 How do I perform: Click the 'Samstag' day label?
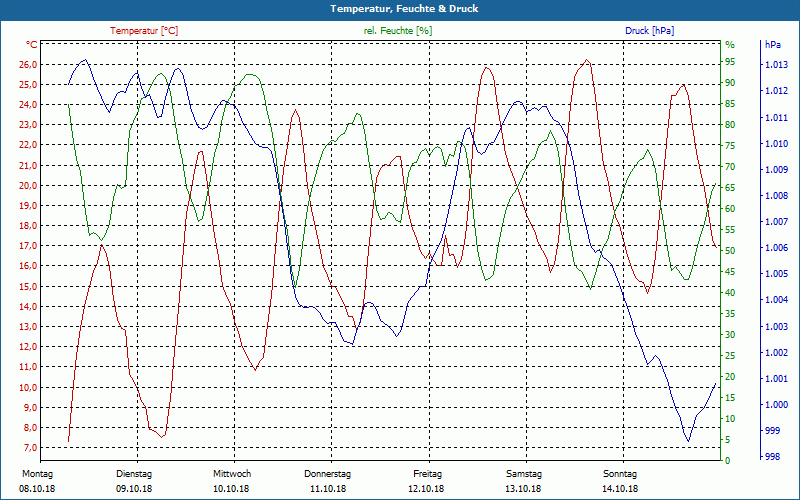tap(524, 474)
